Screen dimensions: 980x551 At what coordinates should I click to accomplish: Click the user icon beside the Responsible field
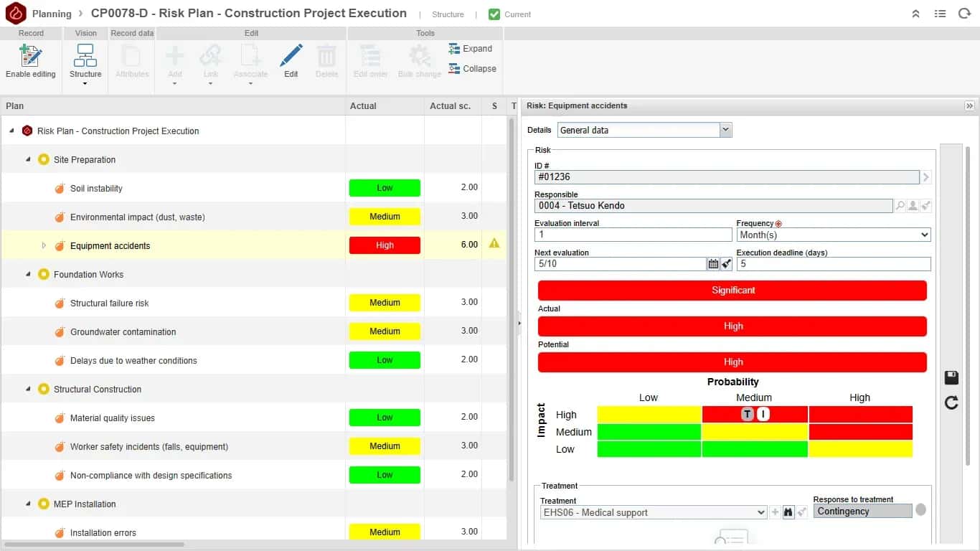(x=913, y=206)
